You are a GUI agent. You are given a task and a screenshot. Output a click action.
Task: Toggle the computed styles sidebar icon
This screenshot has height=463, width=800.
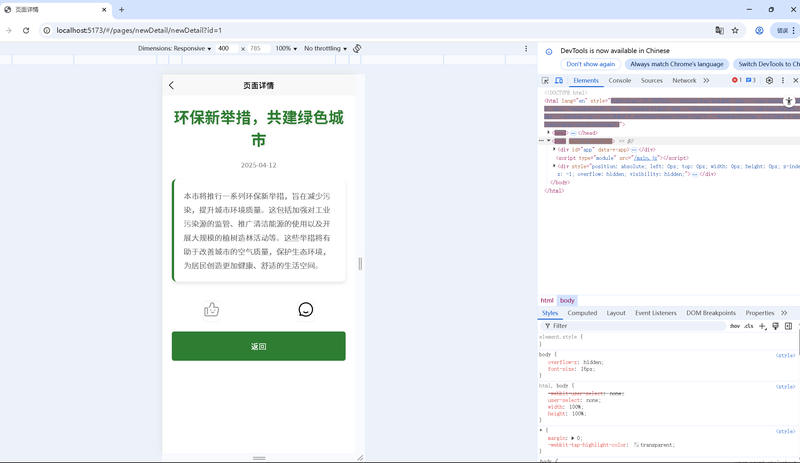click(788, 326)
